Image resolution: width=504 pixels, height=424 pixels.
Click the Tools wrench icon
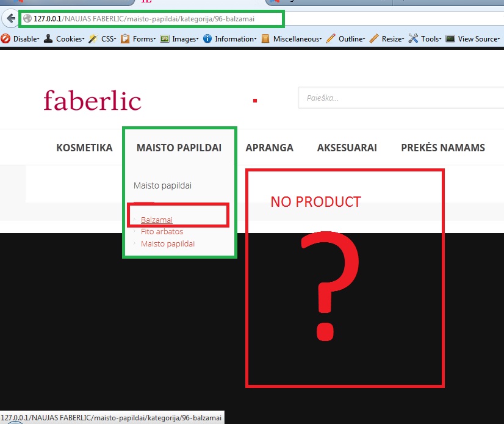click(x=413, y=38)
